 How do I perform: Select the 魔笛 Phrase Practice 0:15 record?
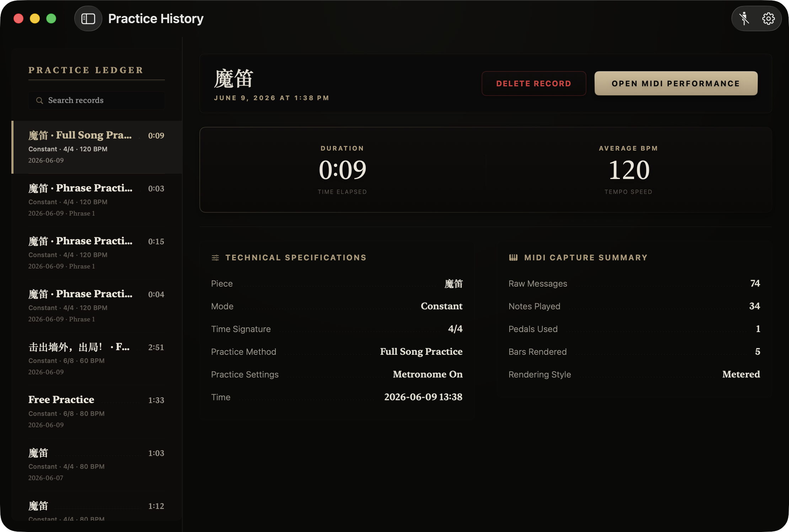tap(97, 253)
